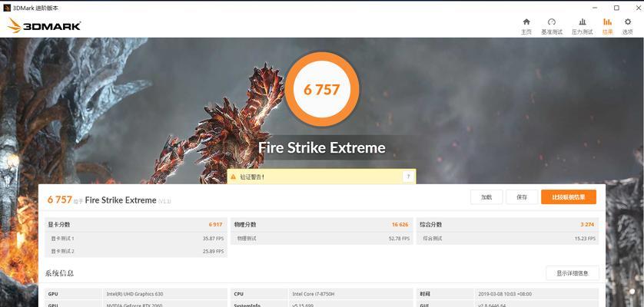Click the validation warning yellow banner
The width and height of the screenshot is (644, 307).
[x=321, y=177]
